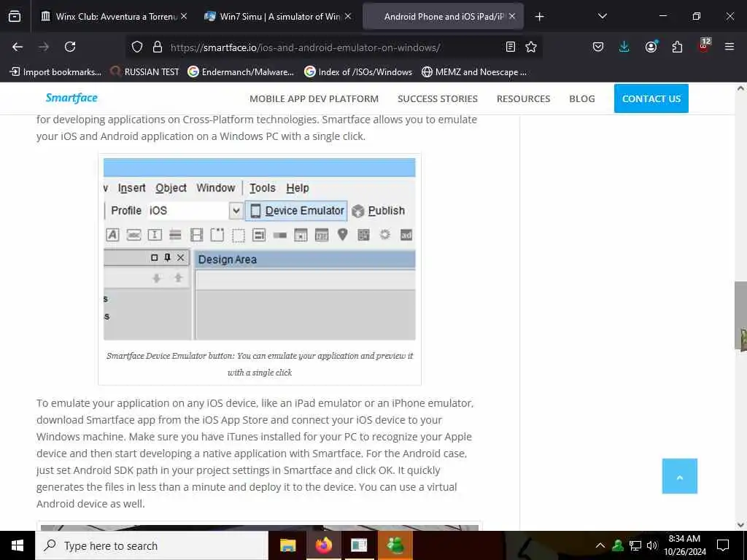The width and height of the screenshot is (747, 560).
Task: Open RESOURCES menu item
Action: pyautogui.click(x=523, y=98)
